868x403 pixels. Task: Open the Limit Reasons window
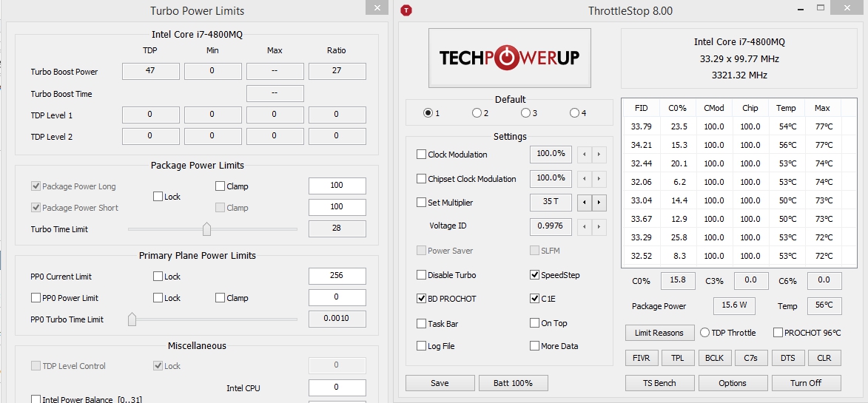coord(659,333)
